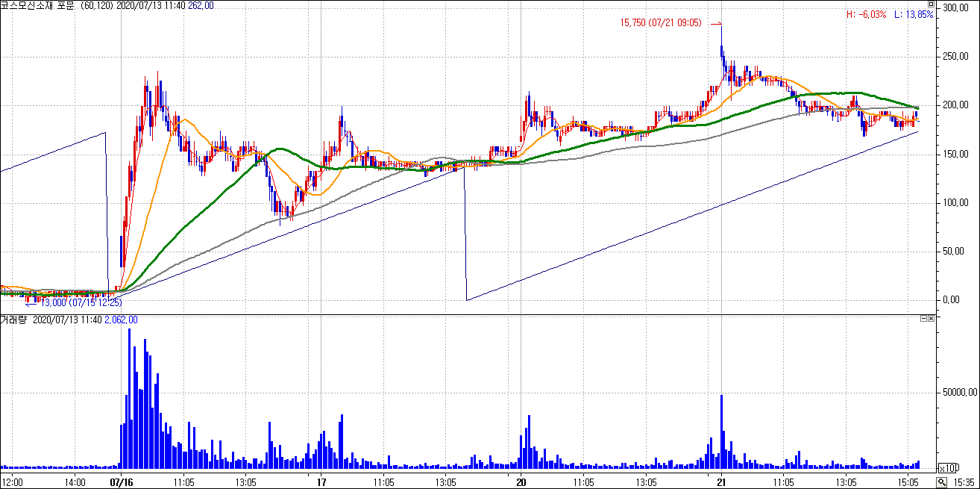Click the 12:00 time axis label
Screen dimensions: 980x489
point(13,482)
